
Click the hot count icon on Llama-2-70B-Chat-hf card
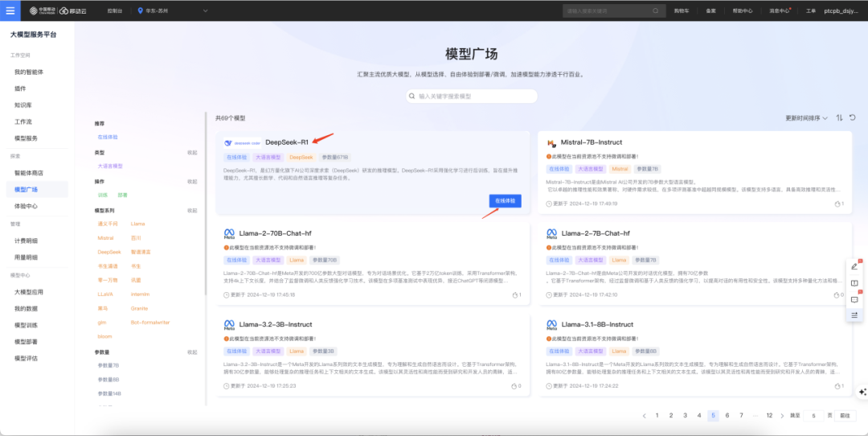pos(515,294)
